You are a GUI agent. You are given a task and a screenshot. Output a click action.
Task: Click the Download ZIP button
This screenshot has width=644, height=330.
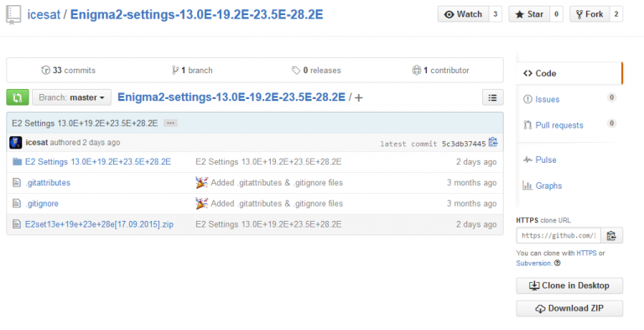click(569, 309)
